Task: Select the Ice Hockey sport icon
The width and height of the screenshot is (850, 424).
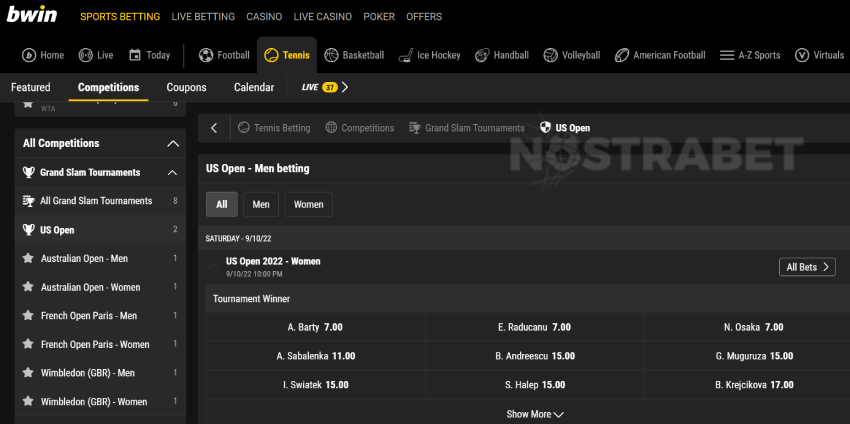Action: [x=405, y=55]
